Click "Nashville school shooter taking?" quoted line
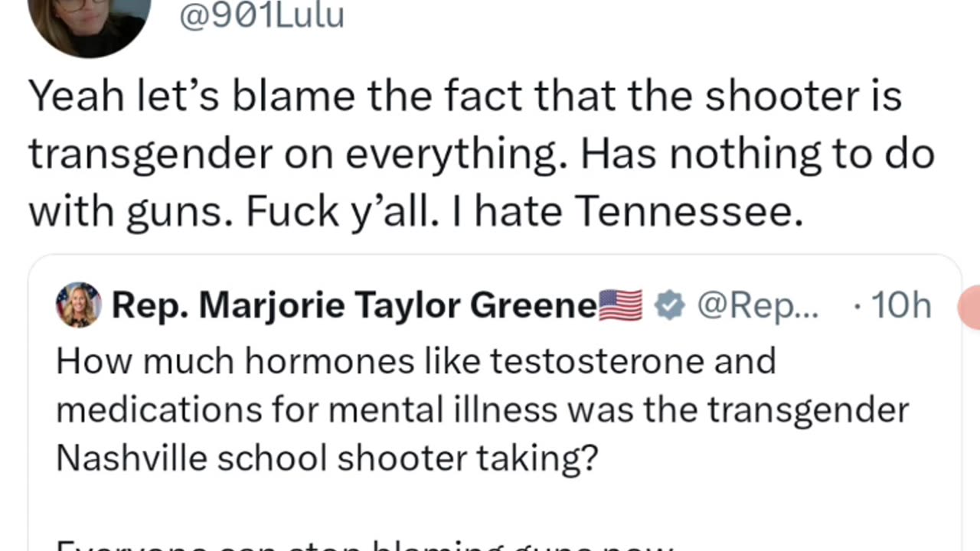 click(326, 458)
